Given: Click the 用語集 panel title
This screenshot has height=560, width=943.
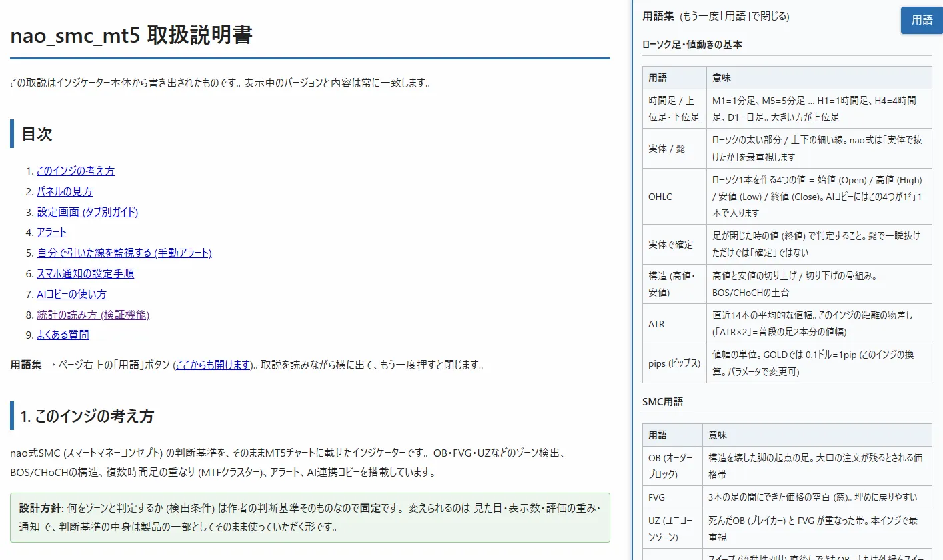Looking at the screenshot, I should (659, 16).
